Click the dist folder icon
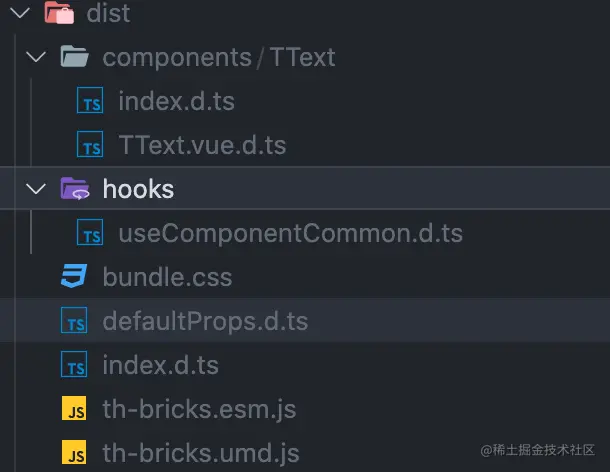Viewport: 610px width, 472px height. pyautogui.click(x=59, y=12)
